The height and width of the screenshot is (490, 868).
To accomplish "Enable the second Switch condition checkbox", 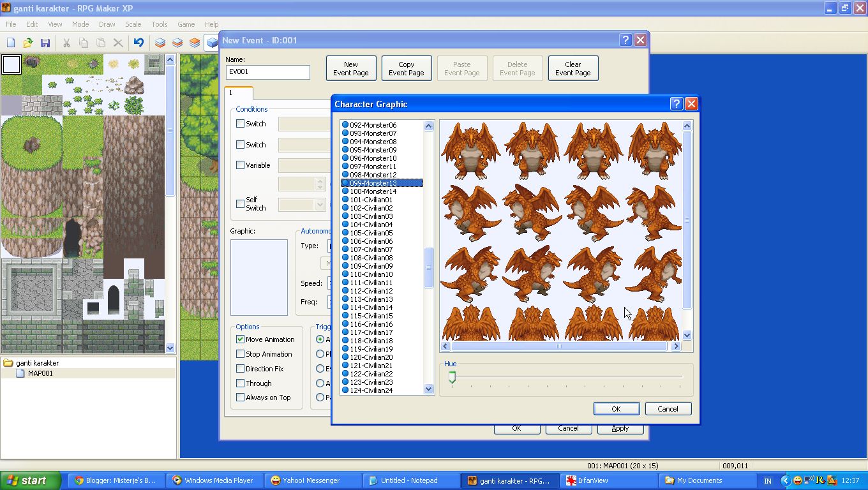I will tap(240, 145).
